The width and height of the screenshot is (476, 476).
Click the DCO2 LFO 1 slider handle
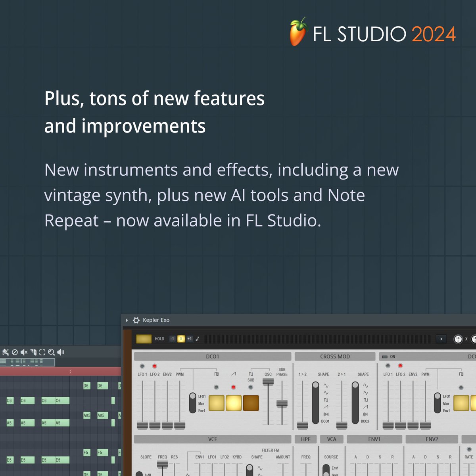click(388, 426)
